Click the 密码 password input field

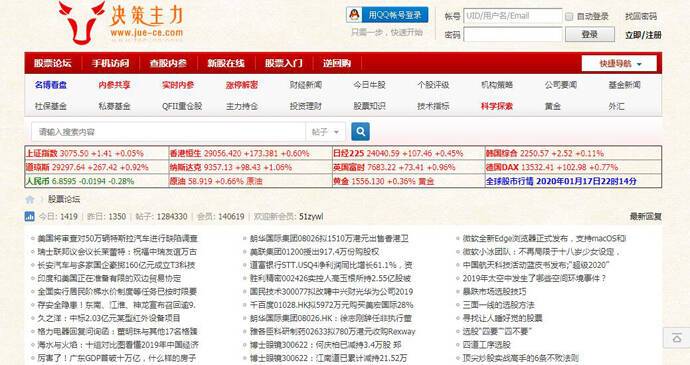[513, 34]
